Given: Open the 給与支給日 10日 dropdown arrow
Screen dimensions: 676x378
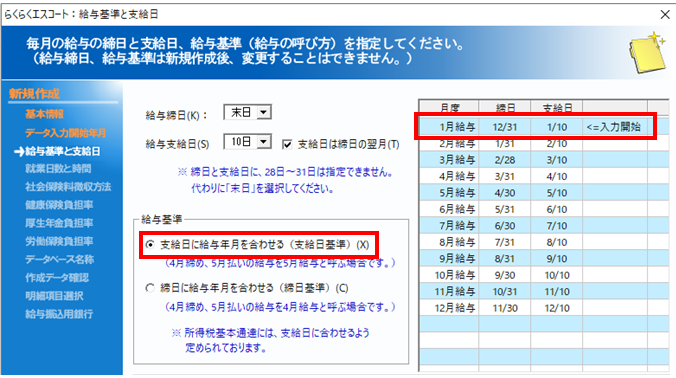Looking at the screenshot, I should [x=264, y=141].
